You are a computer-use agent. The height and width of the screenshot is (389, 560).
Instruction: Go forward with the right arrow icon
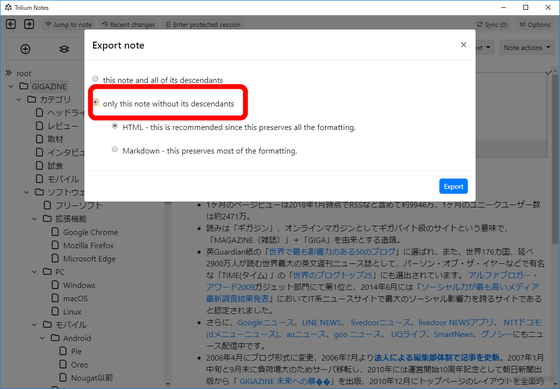[x=29, y=24]
